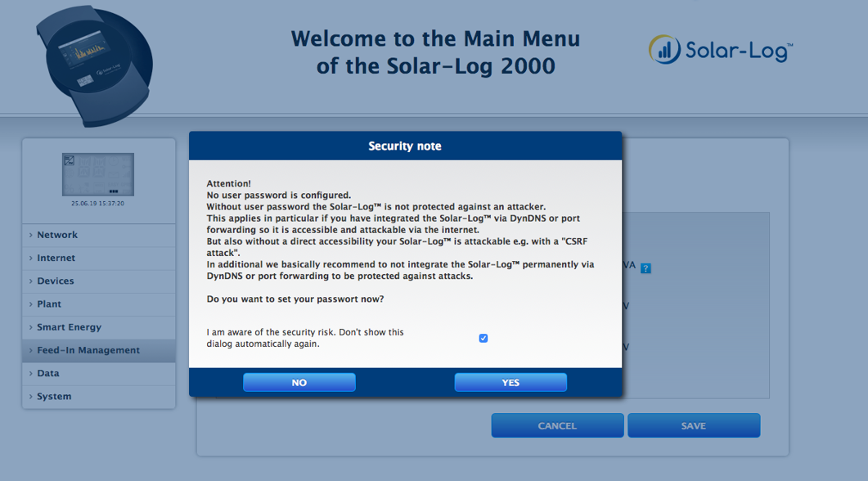The width and height of the screenshot is (868, 481).
Task: Click the Welcome to the Main Menu heading
Action: [435, 52]
